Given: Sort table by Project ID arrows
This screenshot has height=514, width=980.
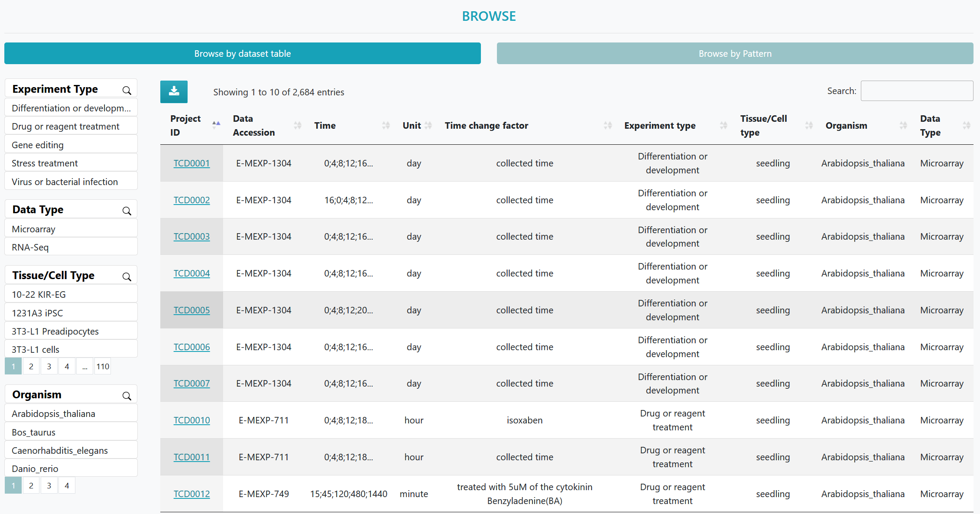Looking at the screenshot, I should click(216, 125).
